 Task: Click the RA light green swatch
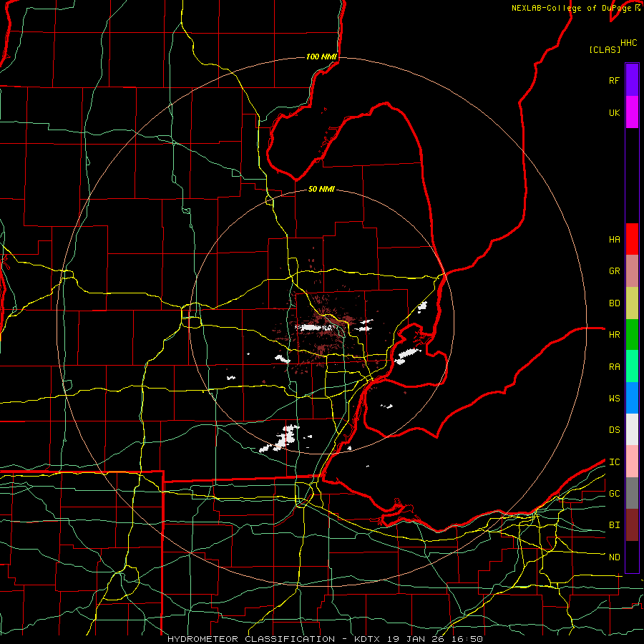(632, 366)
